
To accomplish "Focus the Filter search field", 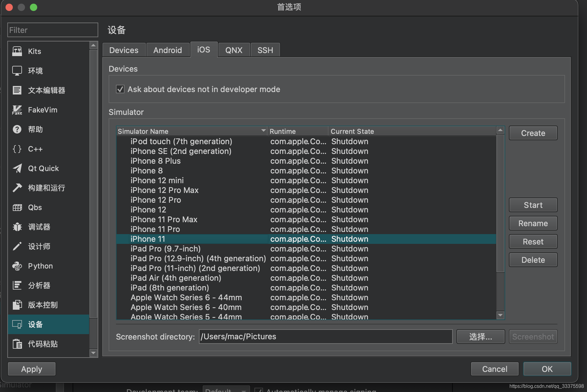I will [x=53, y=30].
